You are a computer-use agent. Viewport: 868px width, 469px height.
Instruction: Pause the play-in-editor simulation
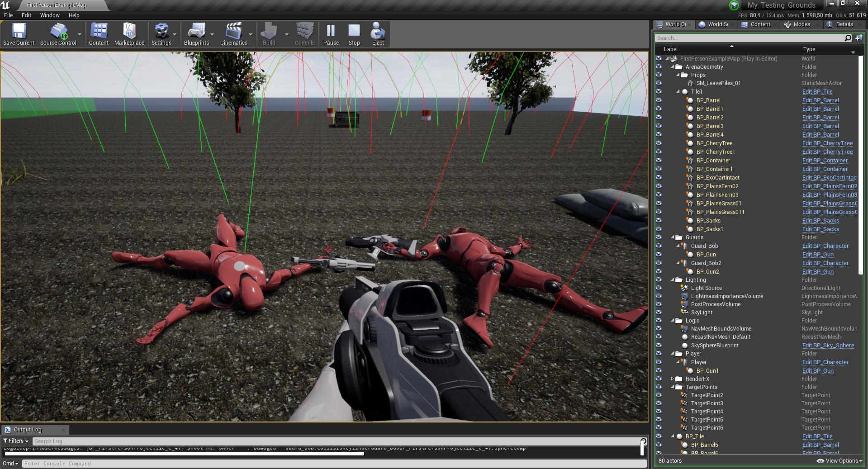pos(331,34)
